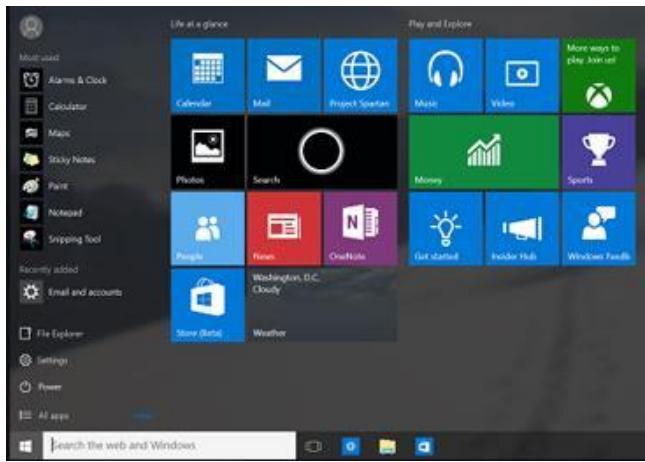
Task: Click the Play and Explore group header
Action: coord(440,24)
